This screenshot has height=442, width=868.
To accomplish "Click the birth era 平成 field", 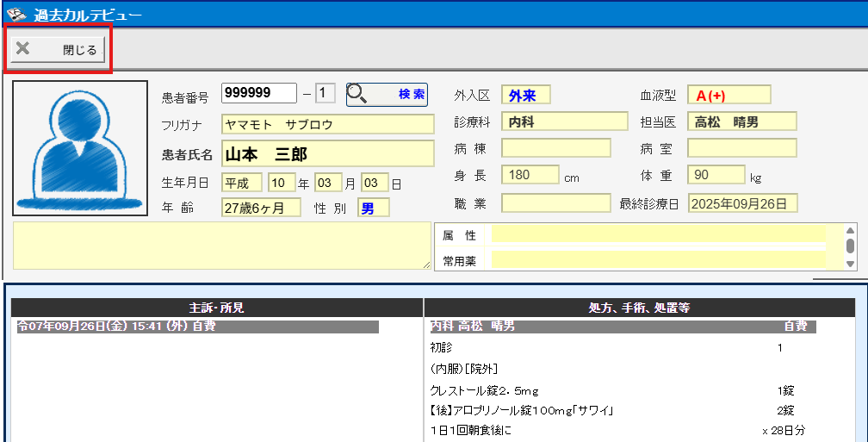I will click(x=242, y=183).
